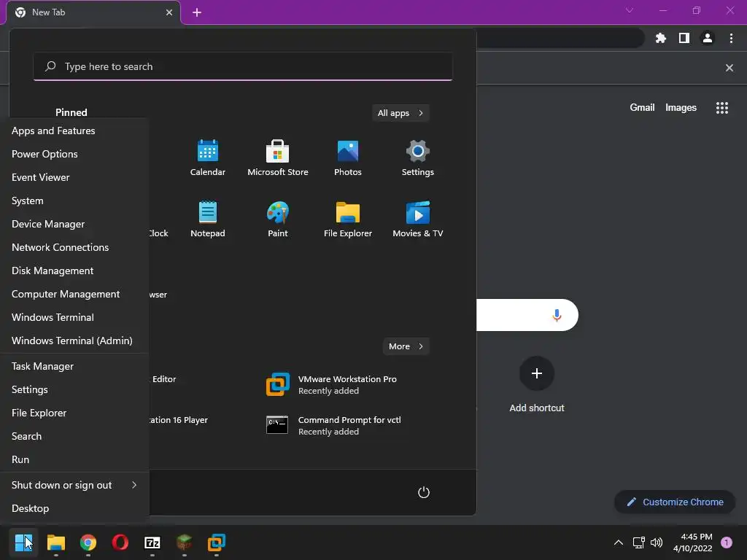Open the Paint app icon
747x560 pixels.
click(x=278, y=219)
